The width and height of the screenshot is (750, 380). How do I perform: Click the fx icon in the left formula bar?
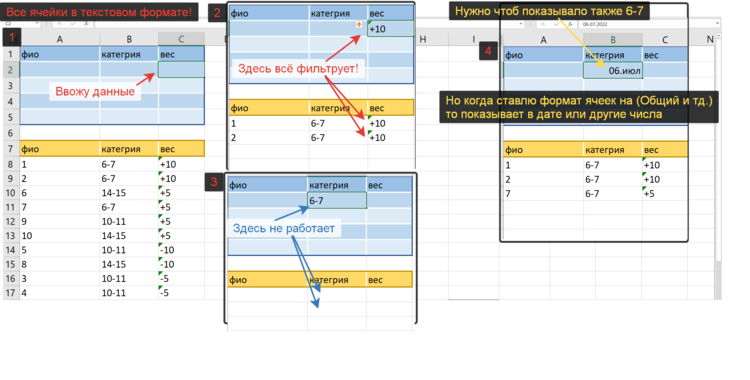(87, 23)
